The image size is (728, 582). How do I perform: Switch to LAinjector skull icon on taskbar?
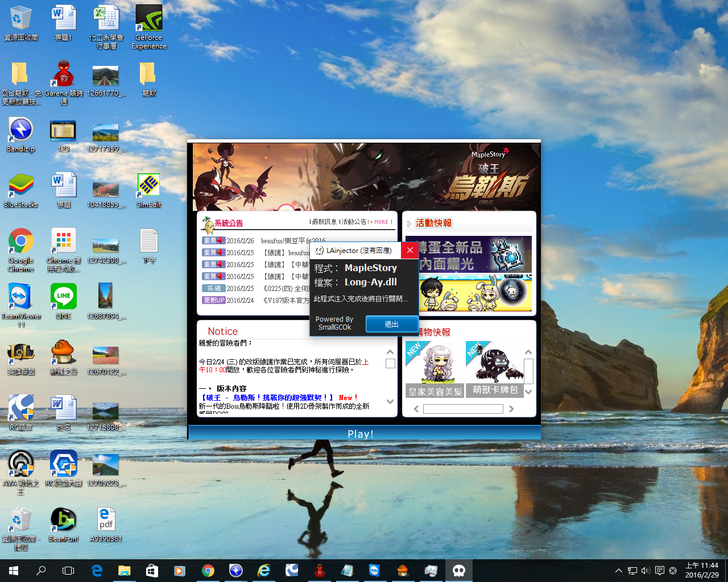458,571
